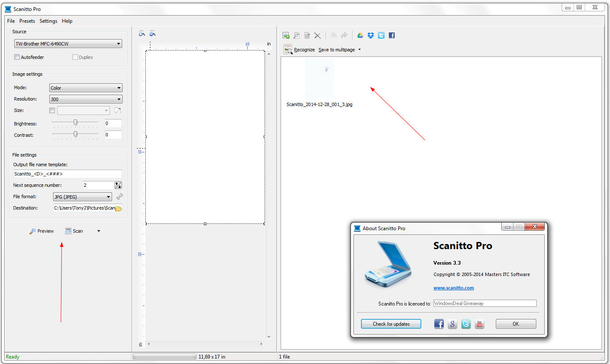This screenshot has width=610, height=364.
Task: Open Twitter icon in About dialog
Action: point(466,324)
